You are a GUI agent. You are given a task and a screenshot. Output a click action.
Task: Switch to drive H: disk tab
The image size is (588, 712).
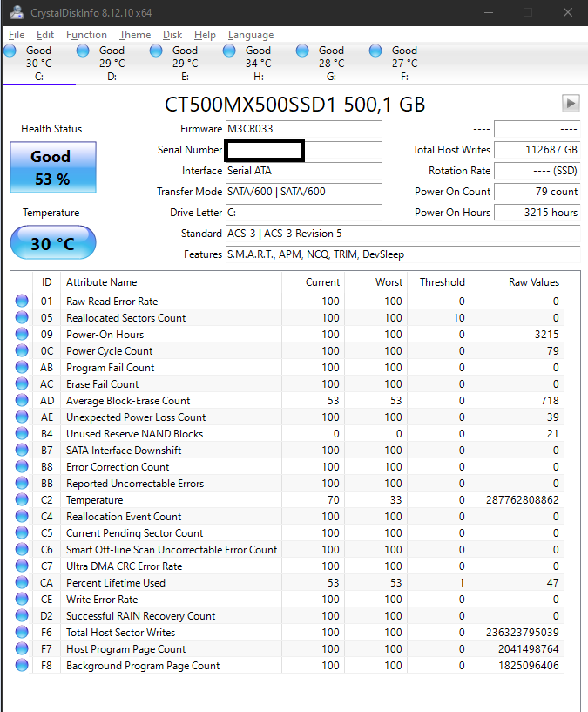(x=258, y=63)
